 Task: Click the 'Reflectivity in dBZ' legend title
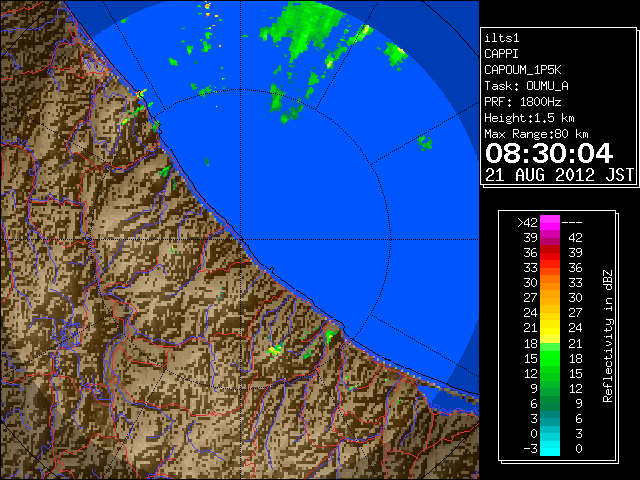click(x=608, y=336)
